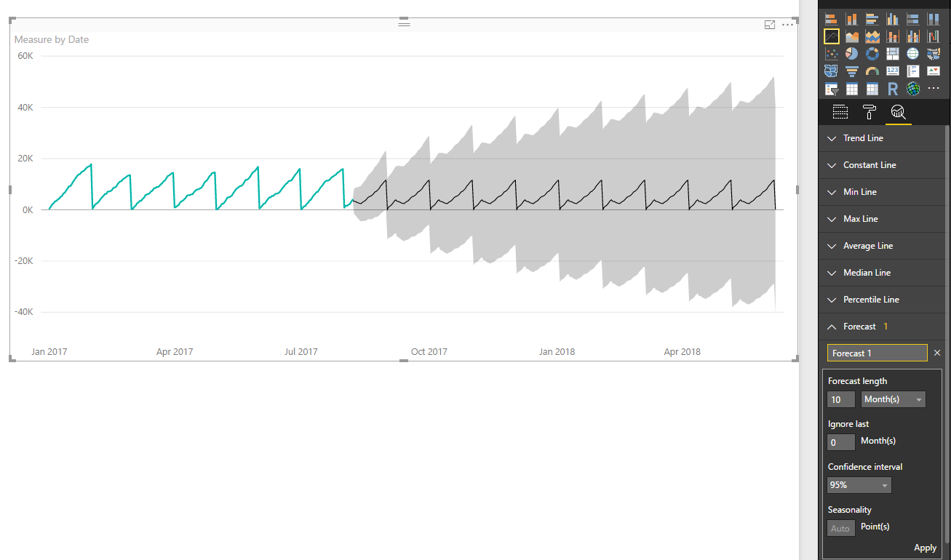This screenshot has width=951, height=560.
Task: Import custom visual via ellipsis
Action: point(934,89)
